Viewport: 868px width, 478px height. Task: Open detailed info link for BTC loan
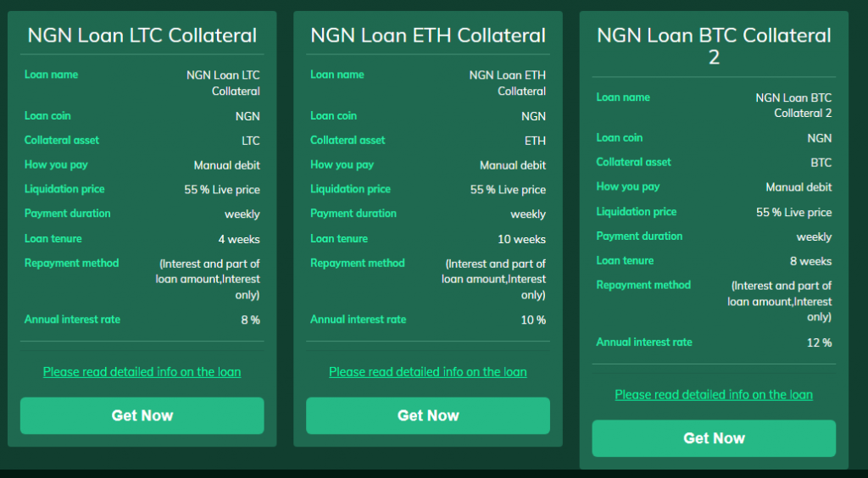[x=714, y=395]
